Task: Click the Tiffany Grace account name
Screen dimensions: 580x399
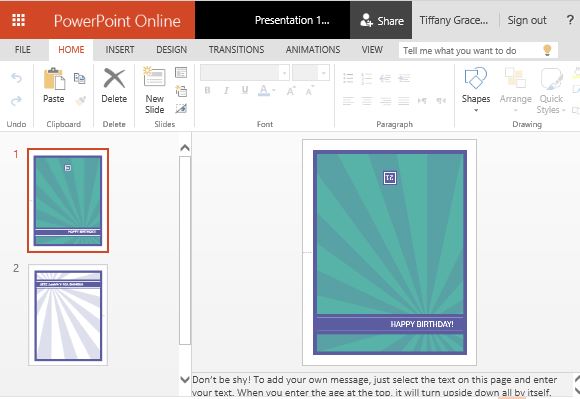Action: tap(453, 20)
